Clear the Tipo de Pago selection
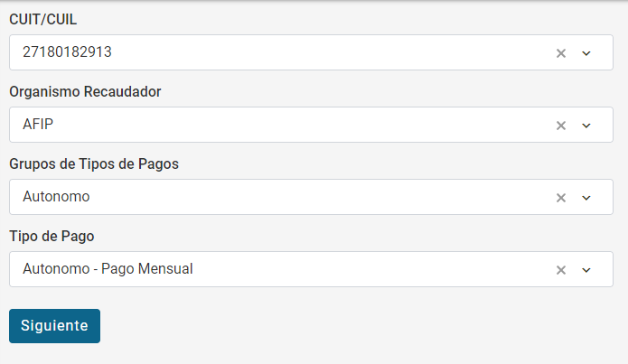Image resolution: width=628 pixels, height=364 pixels. 560,270
